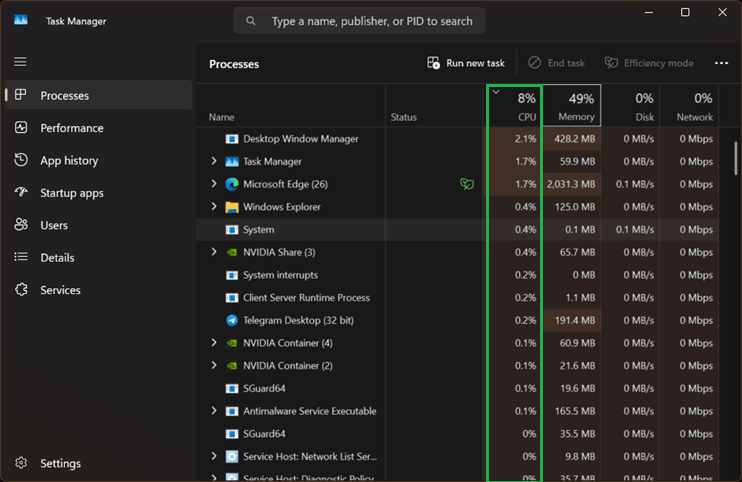Open Task Manager Settings
742x482 pixels.
(98, 463)
